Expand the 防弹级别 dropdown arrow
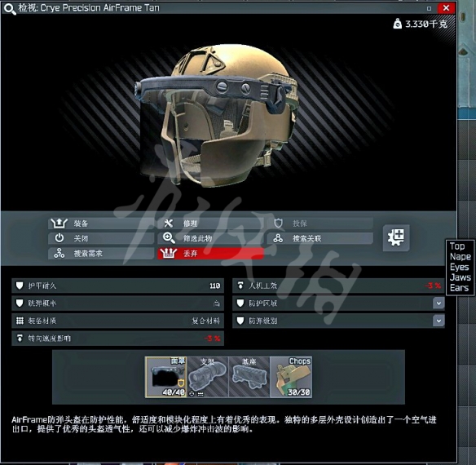This screenshot has height=465, width=476. pyautogui.click(x=439, y=321)
